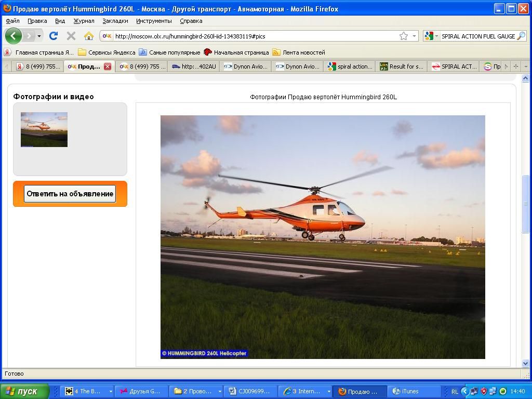Click the Stop loading X icon
532x399 pixels.
pos(71,36)
